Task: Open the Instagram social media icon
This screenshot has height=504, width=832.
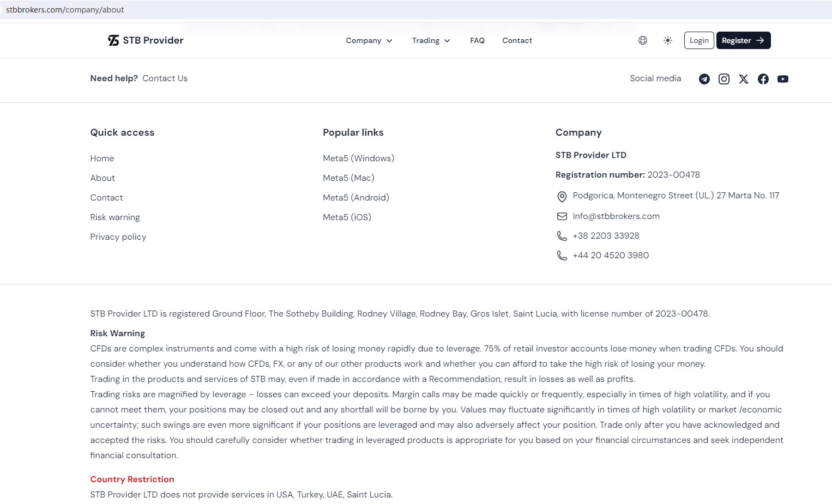Action: coord(724,79)
